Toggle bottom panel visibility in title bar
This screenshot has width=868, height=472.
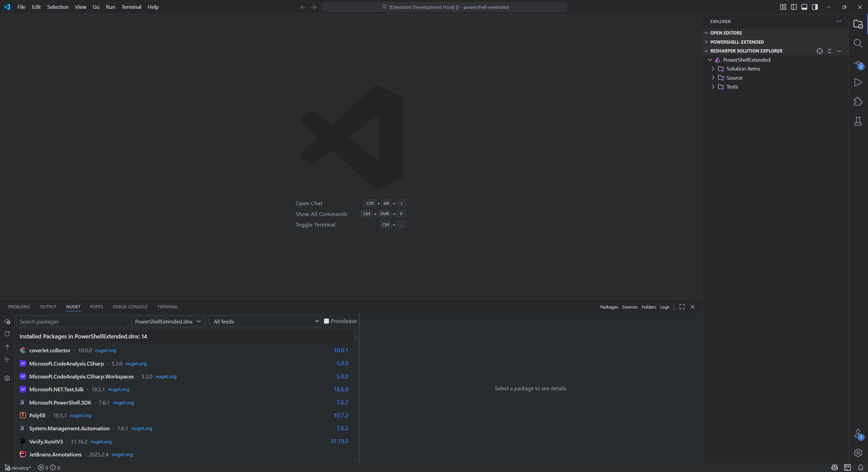point(804,7)
